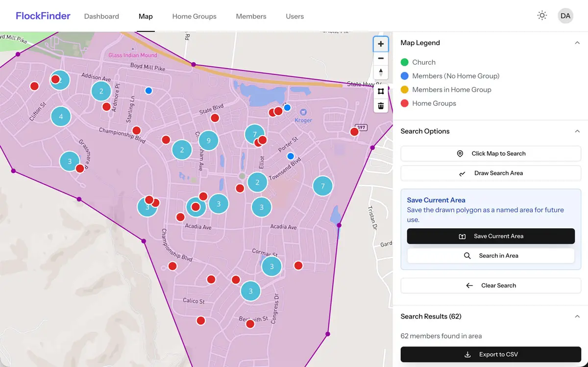Viewport: 588px width, 367px height.
Task: Click polygon vertex below highway 397 shield
Action: (372, 147)
